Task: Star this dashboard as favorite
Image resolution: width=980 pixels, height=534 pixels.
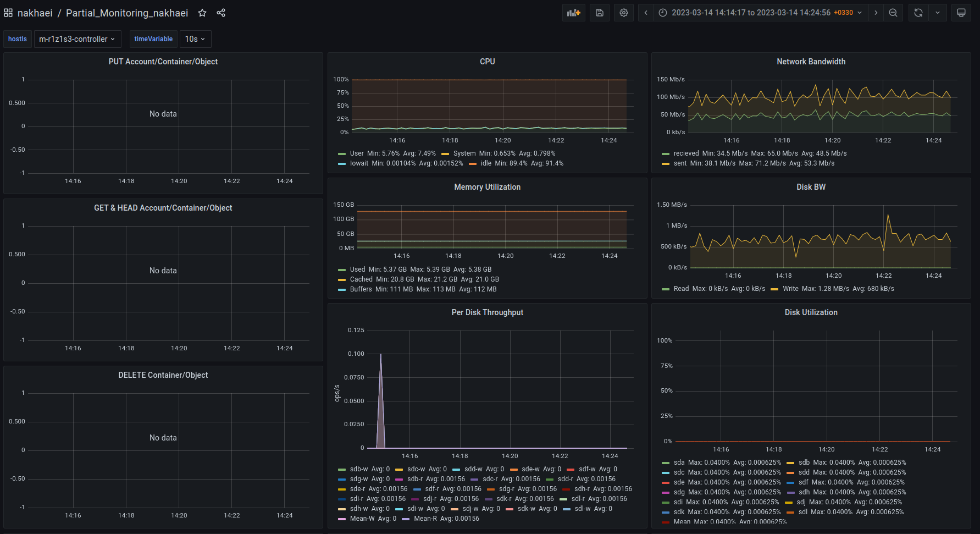Action: (202, 13)
